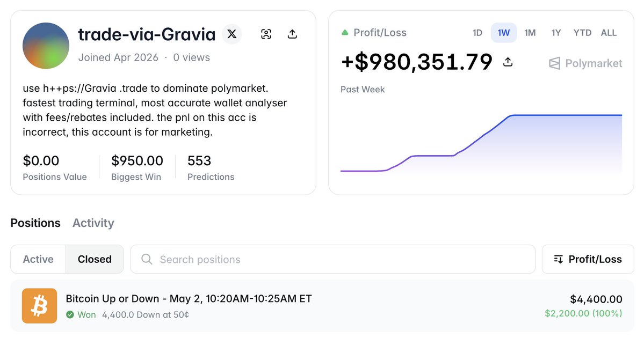This screenshot has height=338, width=644.
Task: Click the $2,200.00 (100%) profit text
Action: 583,313
